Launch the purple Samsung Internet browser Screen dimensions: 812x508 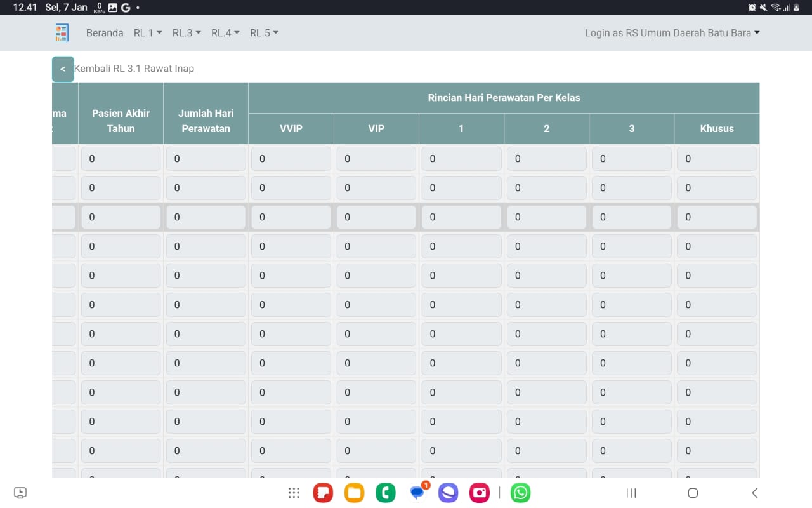click(449, 493)
